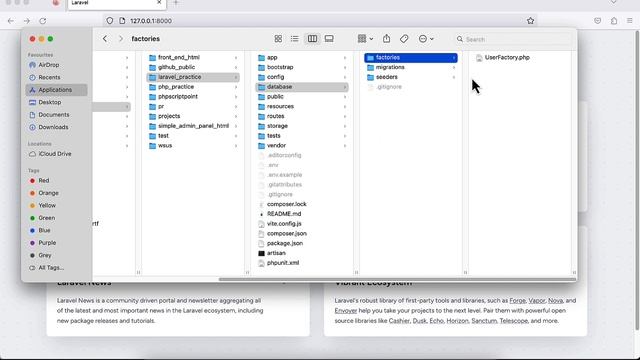The height and width of the screenshot is (360, 640).
Task: Open iCloud Drive in Finder sidebar
Action: pos(56,154)
